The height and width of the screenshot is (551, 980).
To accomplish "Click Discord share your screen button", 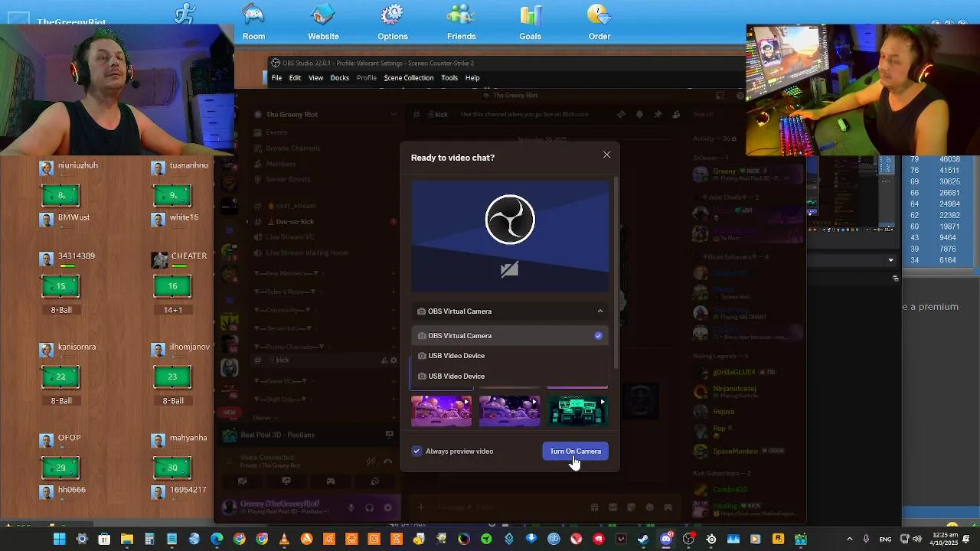I will click(x=286, y=481).
